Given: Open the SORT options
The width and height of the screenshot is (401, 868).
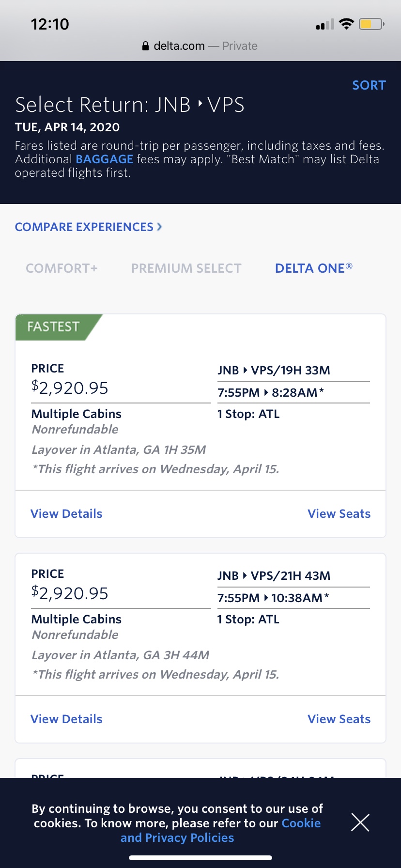Looking at the screenshot, I should [x=369, y=85].
